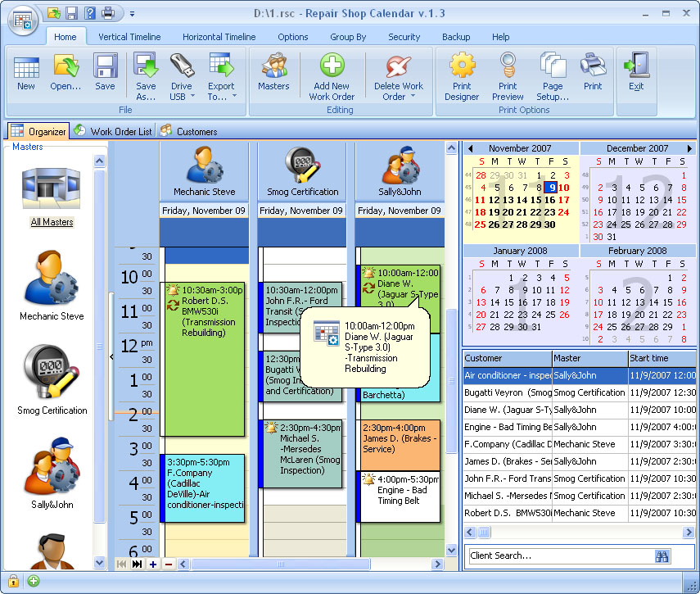The width and height of the screenshot is (700, 594).
Task: Open Print Preview
Action: coord(508,74)
